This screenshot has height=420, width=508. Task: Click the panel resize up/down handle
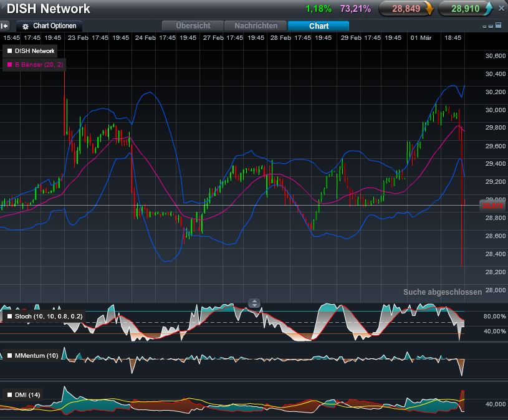[x=254, y=303]
